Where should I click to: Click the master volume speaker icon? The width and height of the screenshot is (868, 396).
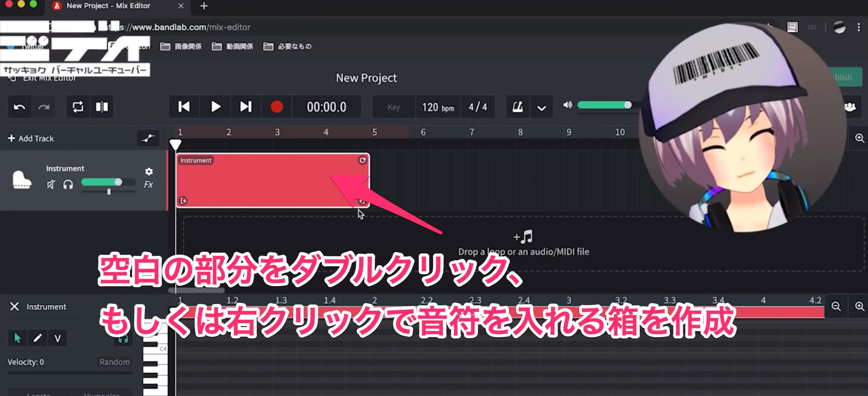click(x=568, y=105)
